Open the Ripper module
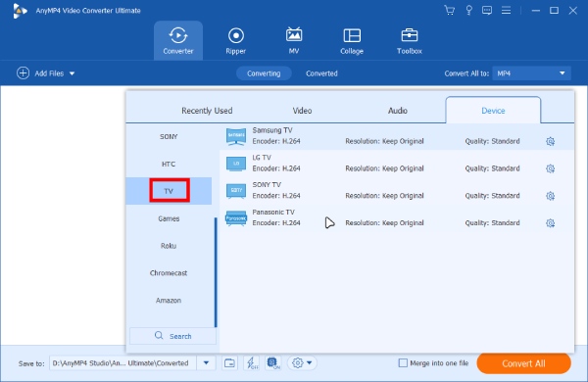588x382 pixels. pyautogui.click(x=236, y=40)
